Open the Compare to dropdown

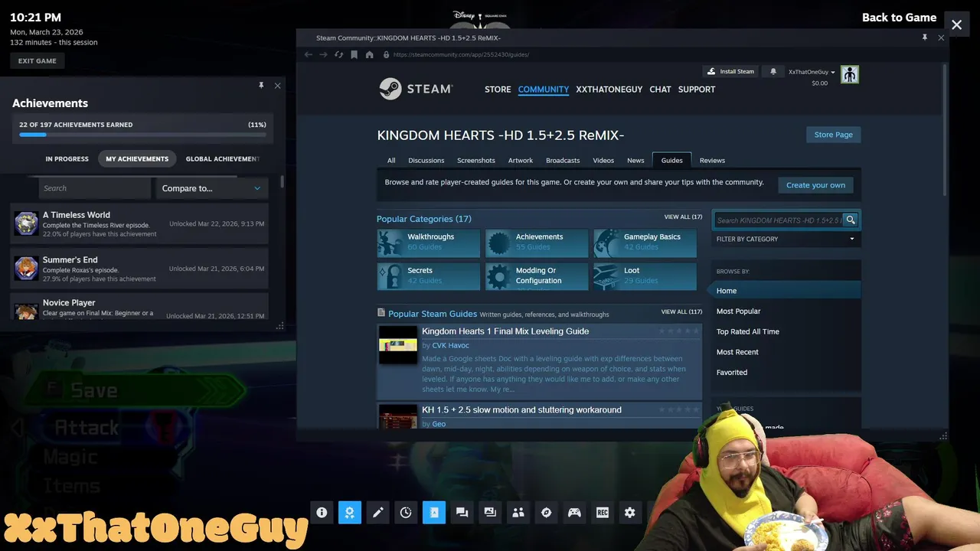[211, 188]
